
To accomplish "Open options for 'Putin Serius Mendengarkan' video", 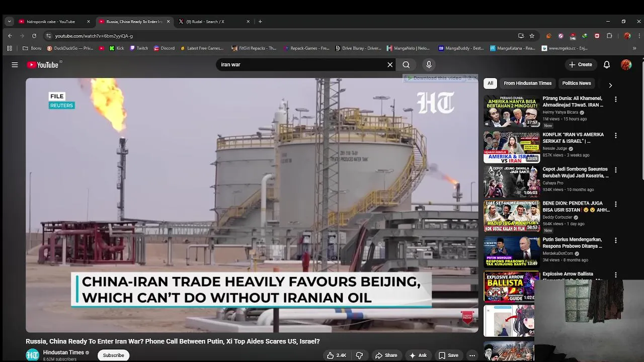I will tap(615, 240).
